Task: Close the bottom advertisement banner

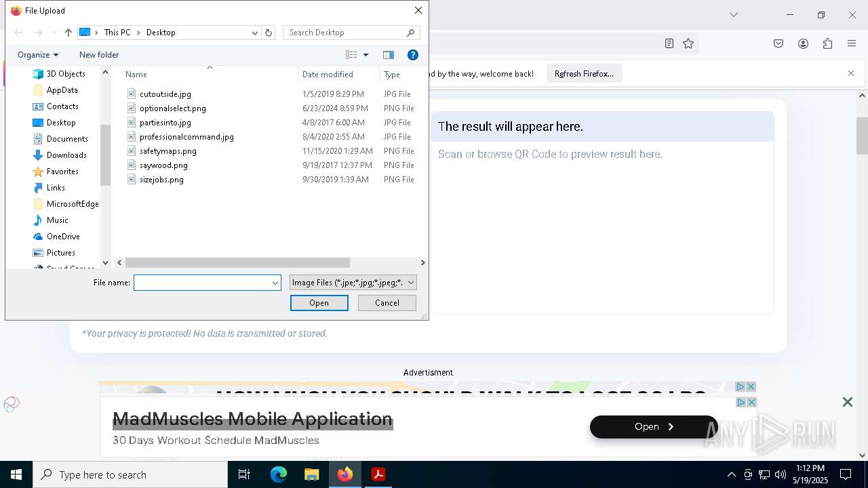Action: (848, 402)
